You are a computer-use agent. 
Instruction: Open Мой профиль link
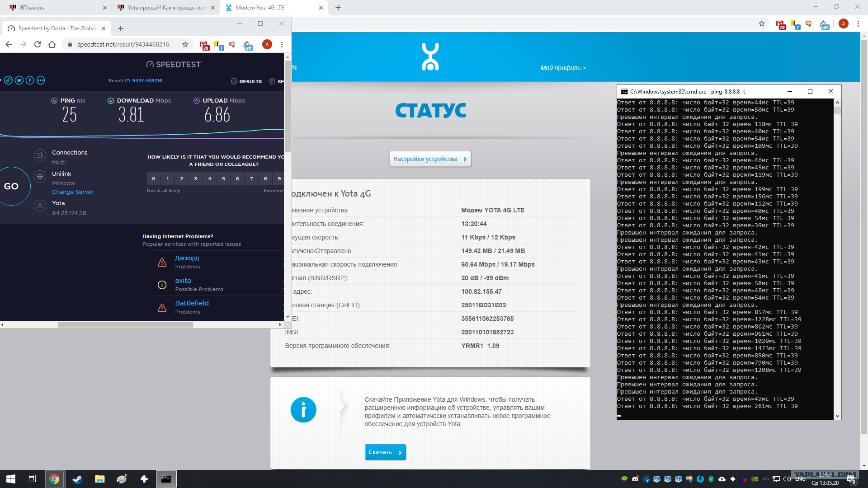click(x=563, y=68)
